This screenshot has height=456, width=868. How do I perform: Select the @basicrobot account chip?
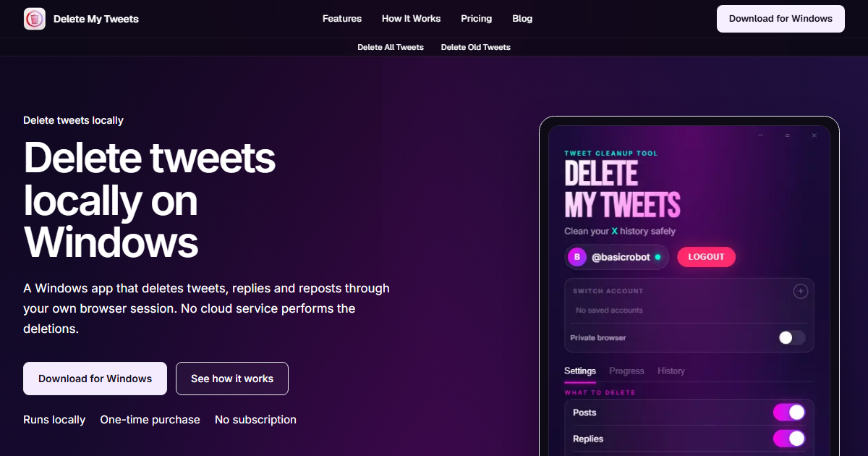616,257
